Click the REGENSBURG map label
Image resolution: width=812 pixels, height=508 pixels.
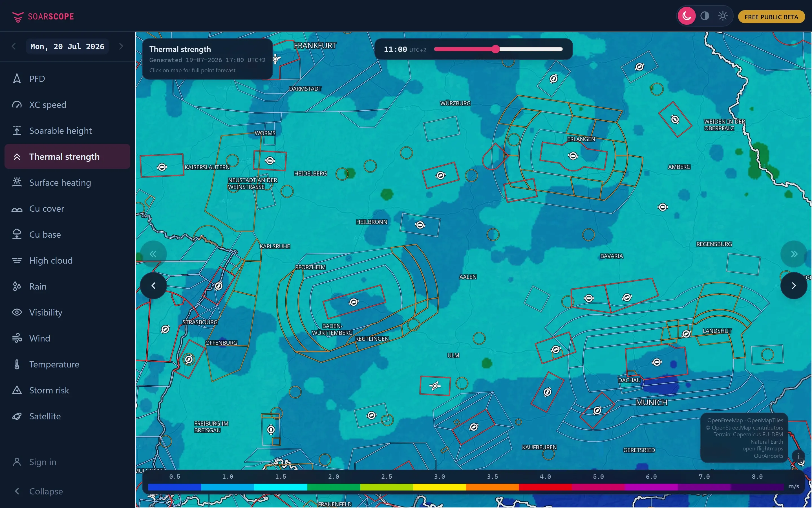click(x=714, y=244)
